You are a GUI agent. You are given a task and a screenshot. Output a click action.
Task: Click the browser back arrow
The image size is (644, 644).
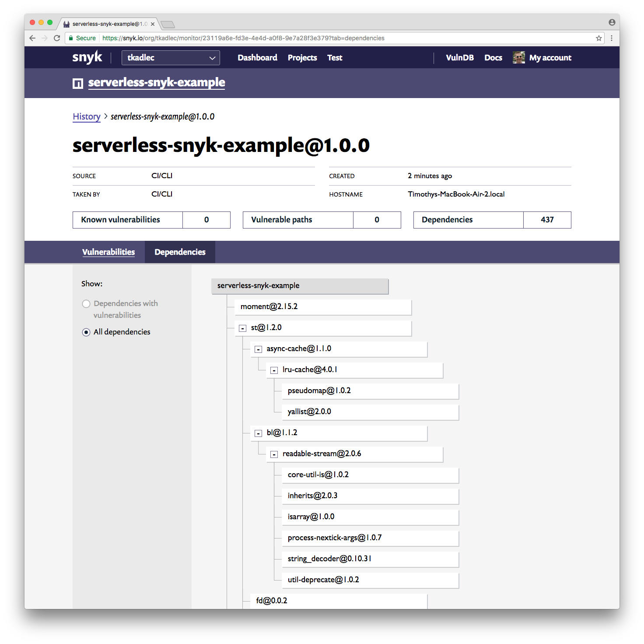(x=32, y=38)
